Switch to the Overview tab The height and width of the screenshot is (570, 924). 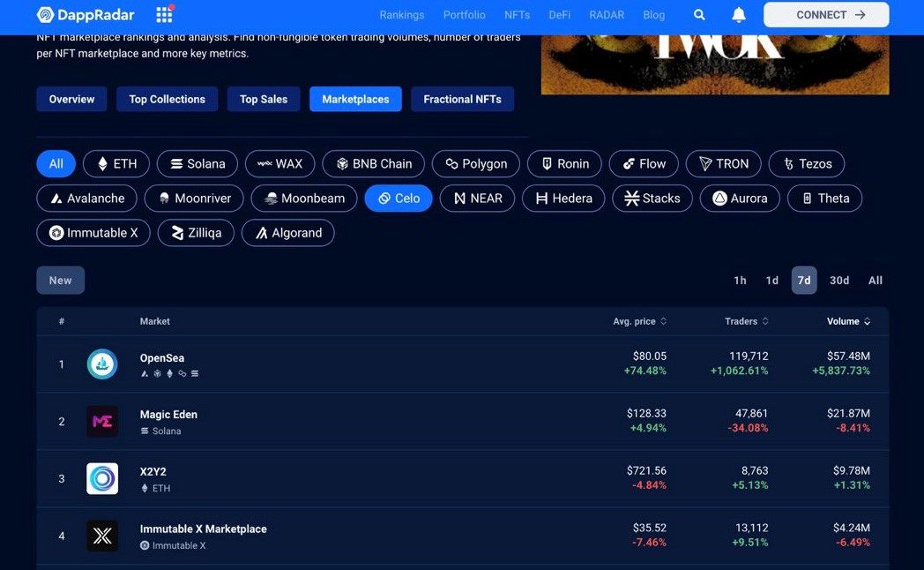(72, 99)
